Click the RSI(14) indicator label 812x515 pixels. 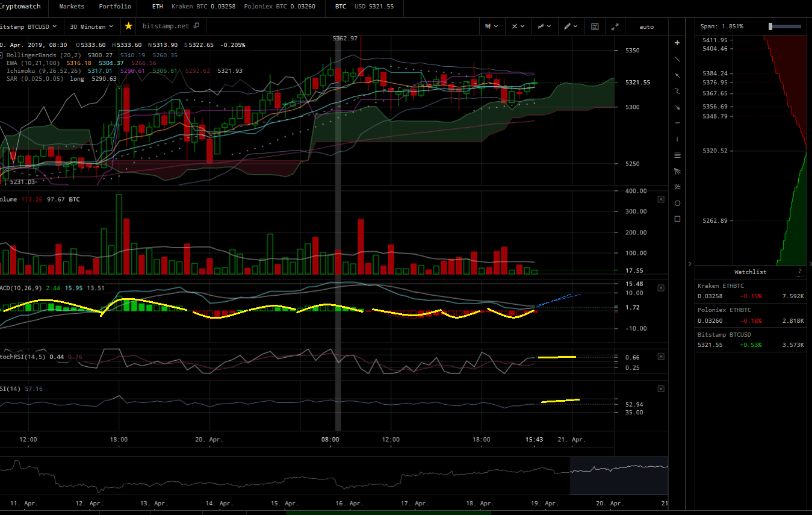point(11,389)
